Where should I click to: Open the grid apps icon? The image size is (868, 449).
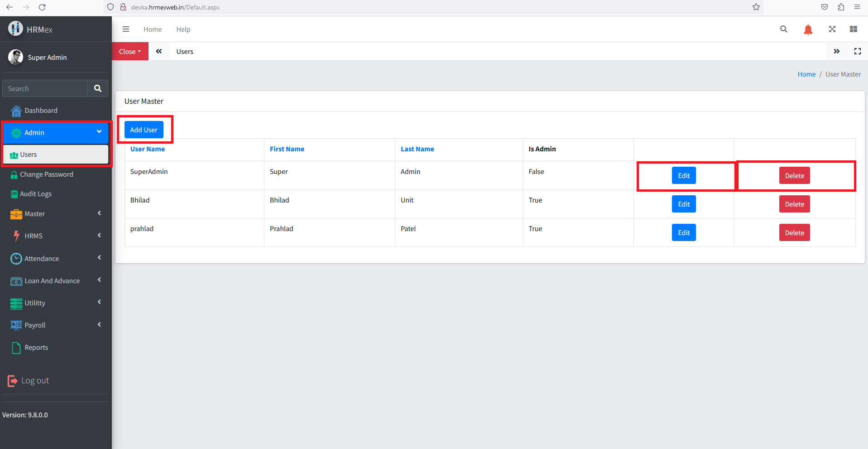(853, 29)
